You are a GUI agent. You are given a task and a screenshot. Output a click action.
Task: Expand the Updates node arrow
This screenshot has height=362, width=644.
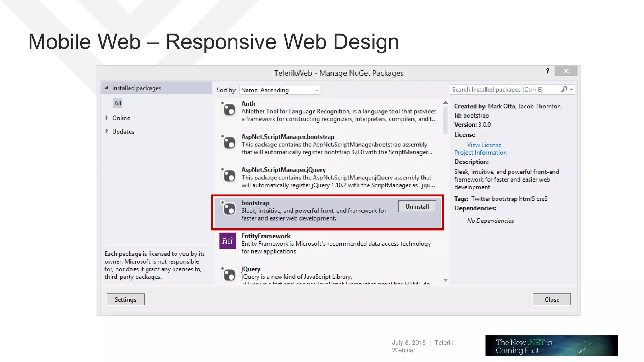107,131
